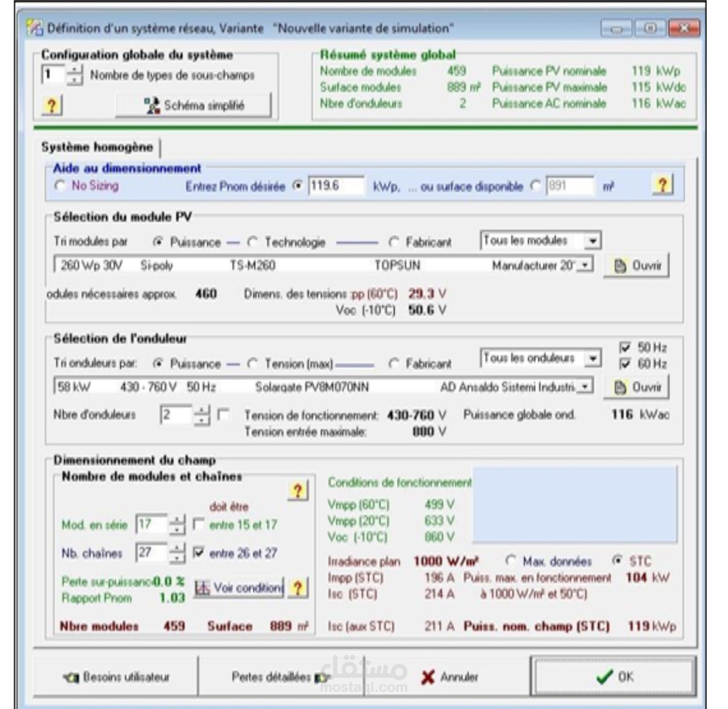Toggle the 50 Hz checkbox
The height and width of the screenshot is (709, 728).
pos(625,347)
